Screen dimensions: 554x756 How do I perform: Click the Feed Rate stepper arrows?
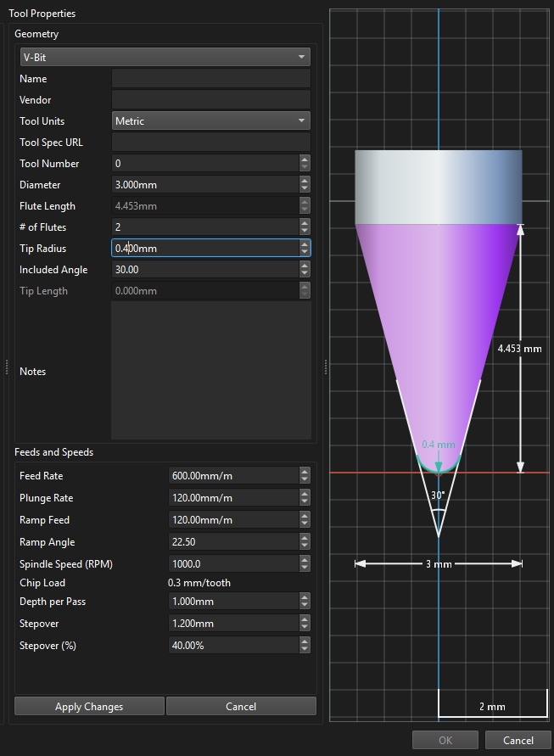[305, 476]
